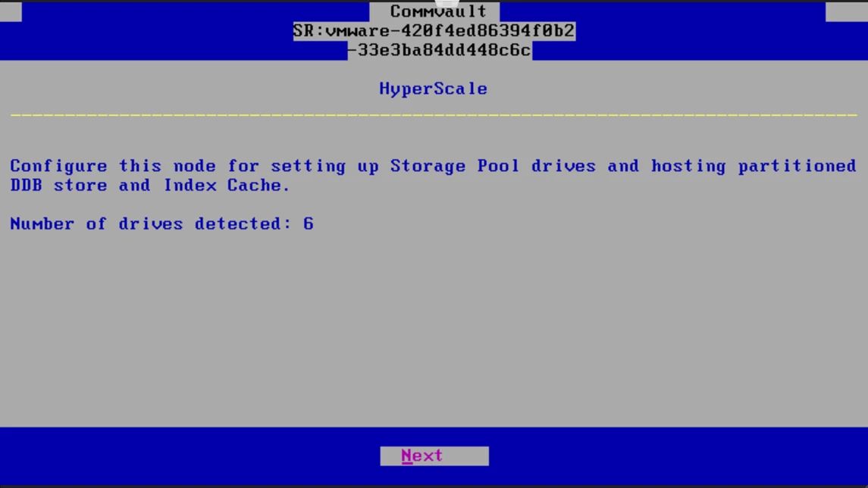
Task: Click the '-33e3ba84dd448c6c' serial line
Action: (x=440, y=50)
